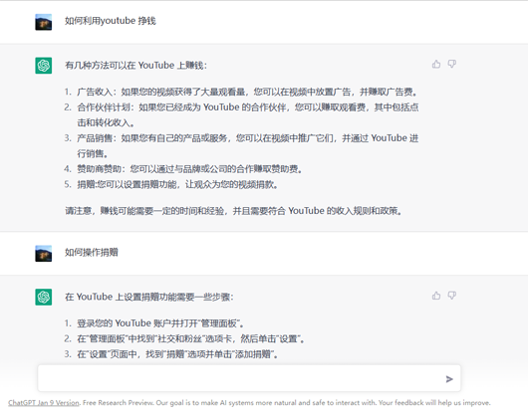Click user avatar beside '如何操作捐赠'
Image resolution: width=528 pixels, height=420 pixels.
click(44, 254)
